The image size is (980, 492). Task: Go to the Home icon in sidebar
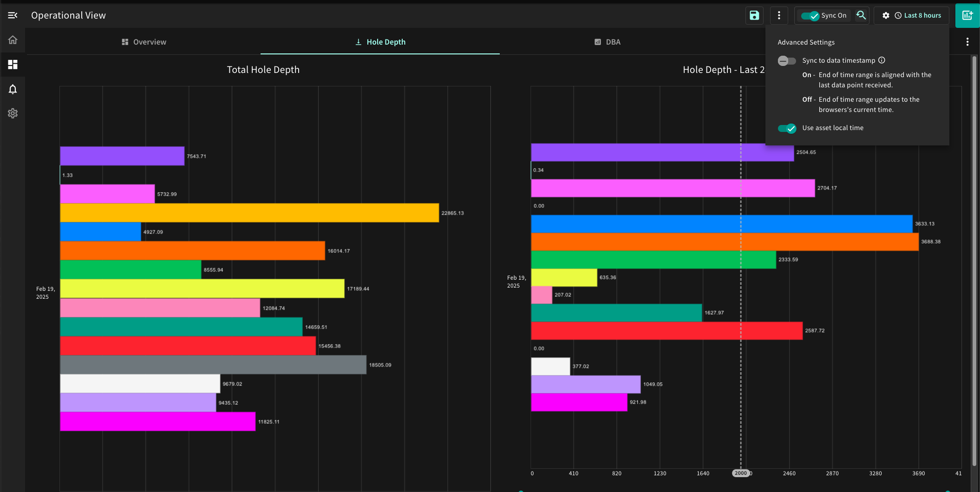click(13, 40)
